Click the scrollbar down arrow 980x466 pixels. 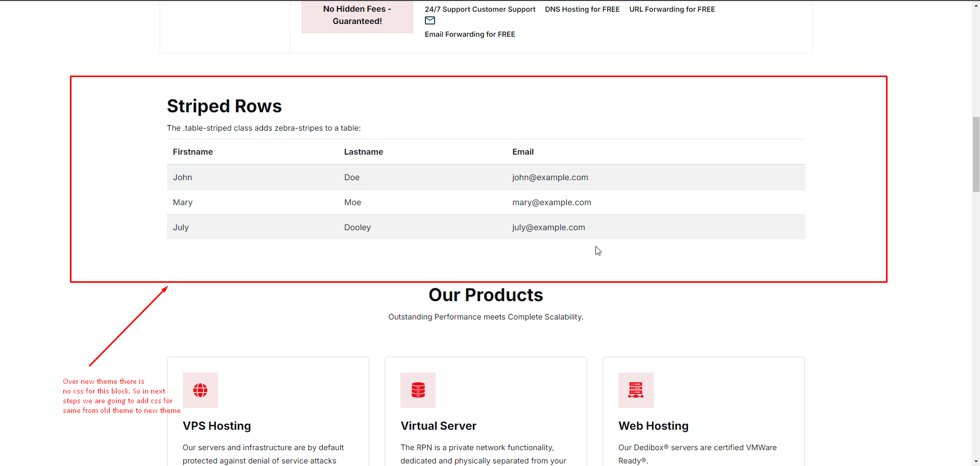(975, 461)
